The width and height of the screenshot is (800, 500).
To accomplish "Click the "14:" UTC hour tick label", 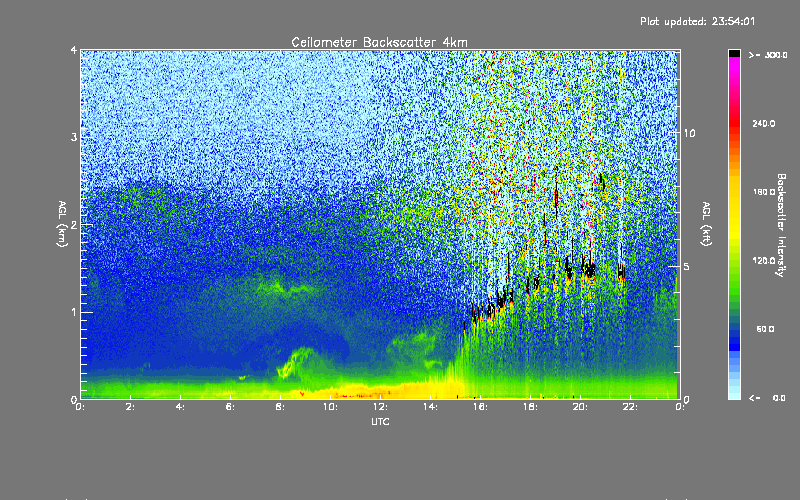I will [x=431, y=407].
